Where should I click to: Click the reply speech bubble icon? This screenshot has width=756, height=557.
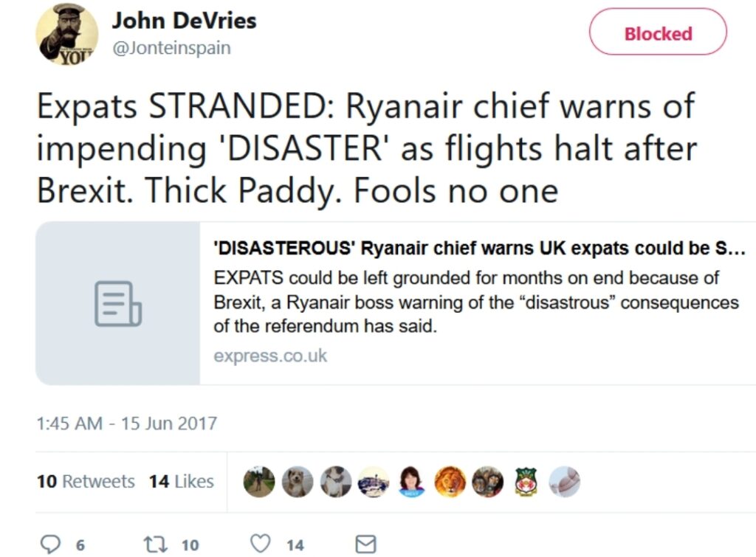pos(50,544)
